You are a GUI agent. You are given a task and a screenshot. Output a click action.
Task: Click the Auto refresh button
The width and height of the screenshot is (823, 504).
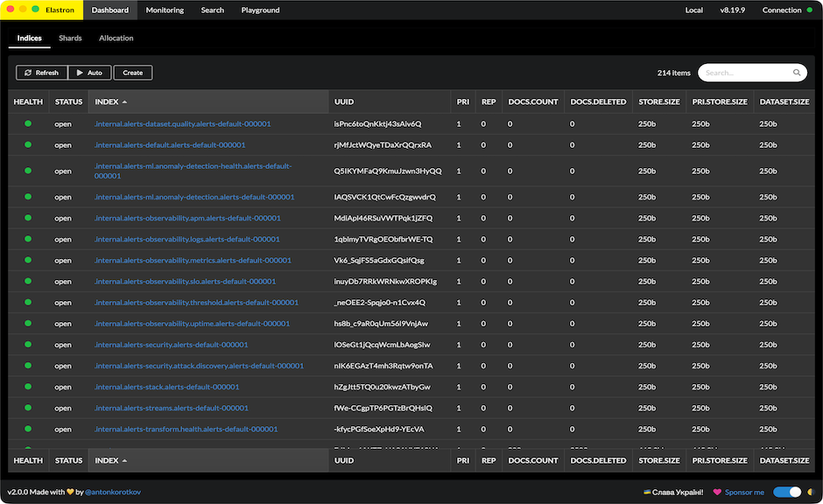[90, 73]
